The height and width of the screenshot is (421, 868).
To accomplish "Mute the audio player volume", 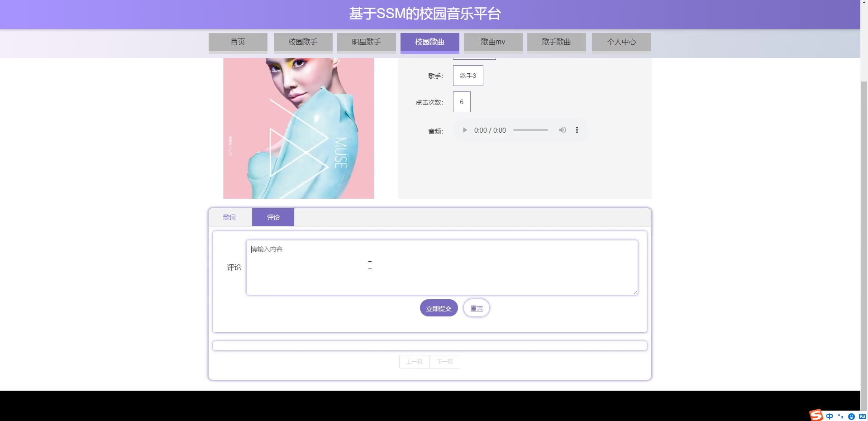I will [562, 130].
